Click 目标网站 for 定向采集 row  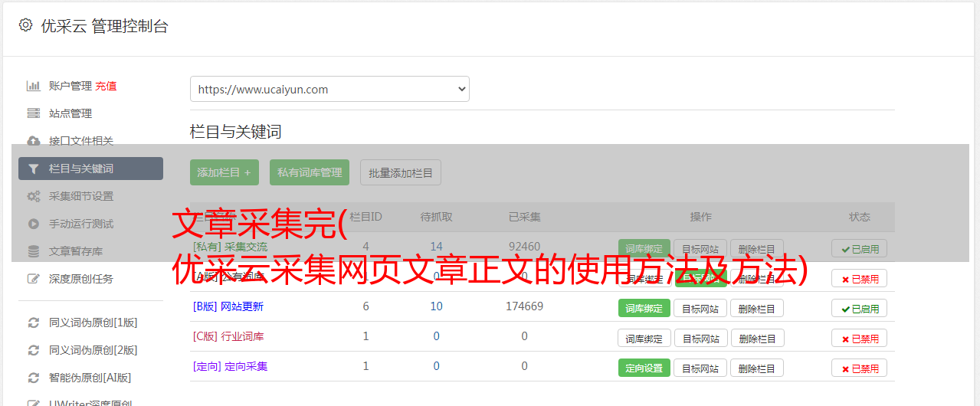700,368
